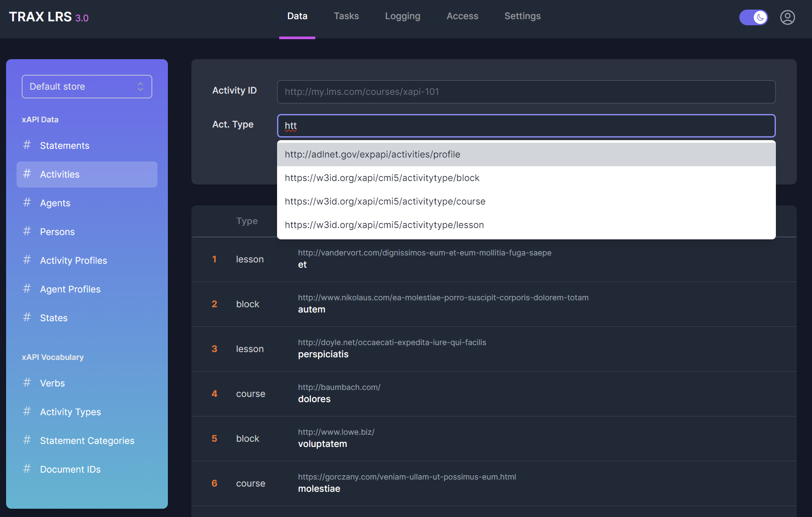Viewport: 812px width, 517px height.
Task: Click the hash icon beside States
Action: pyautogui.click(x=27, y=317)
